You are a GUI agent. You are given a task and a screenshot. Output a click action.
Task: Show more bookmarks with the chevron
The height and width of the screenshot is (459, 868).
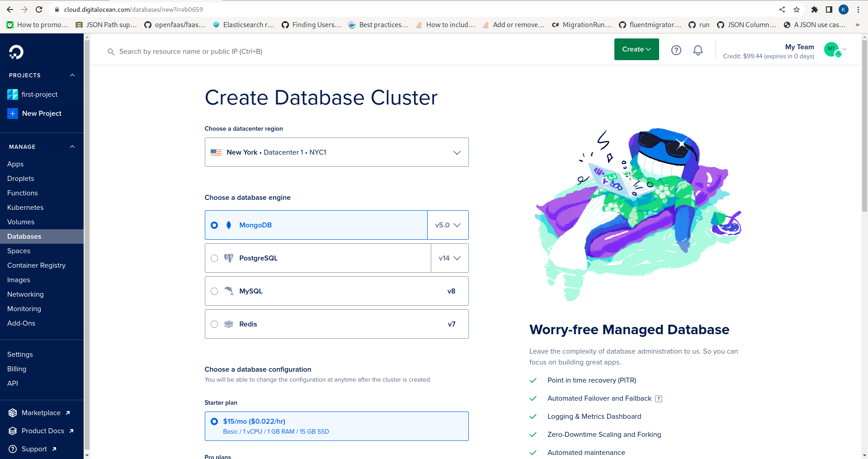point(857,25)
